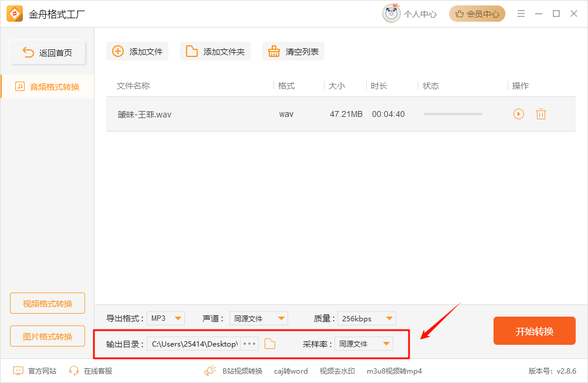
Task: Select the file name 暧昧-王菲.wav
Action: click(145, 115)
